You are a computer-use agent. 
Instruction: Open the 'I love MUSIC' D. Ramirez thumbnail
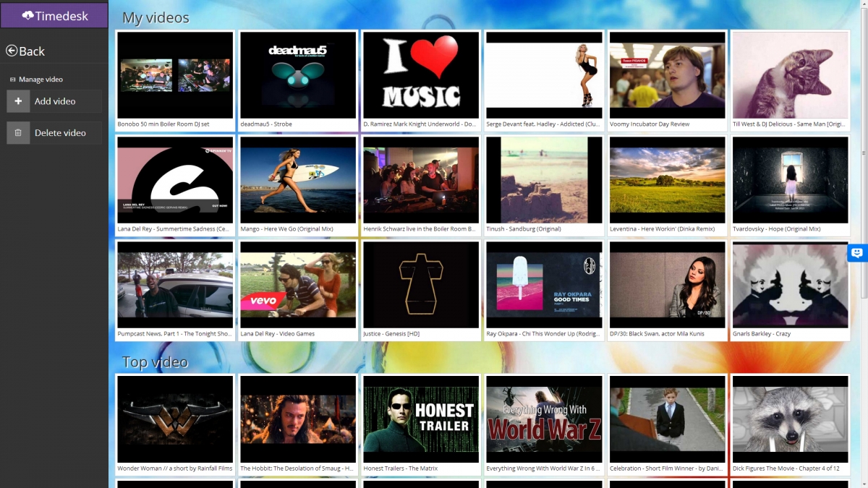[x=421, y=75]
